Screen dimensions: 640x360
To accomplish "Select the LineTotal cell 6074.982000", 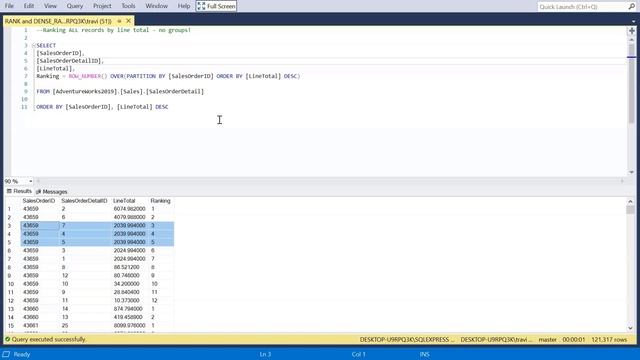I will coord(129,209).
